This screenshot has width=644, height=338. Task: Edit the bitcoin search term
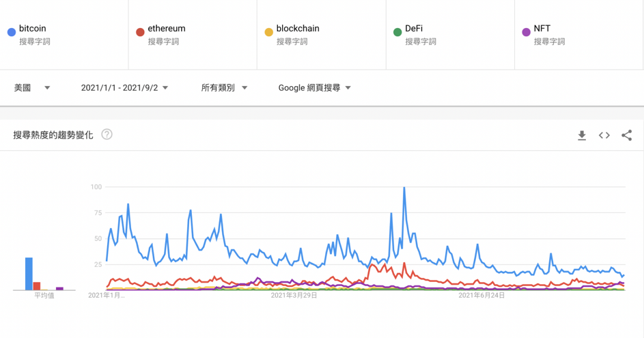33,29
